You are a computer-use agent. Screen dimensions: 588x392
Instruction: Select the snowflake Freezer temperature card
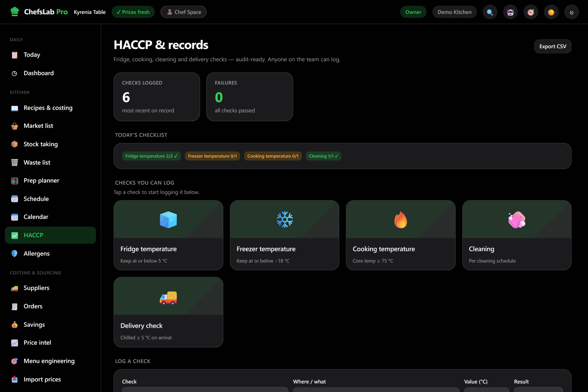point(285,235)
